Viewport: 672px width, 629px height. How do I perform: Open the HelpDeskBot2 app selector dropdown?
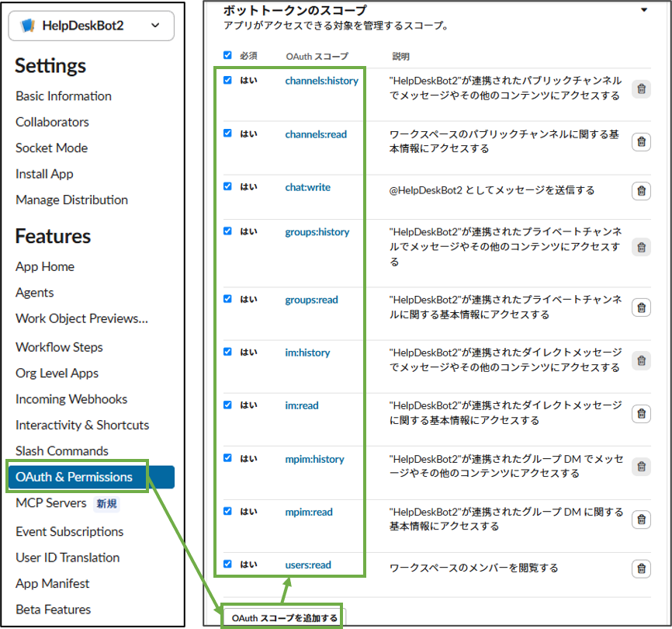pos(92,26)
